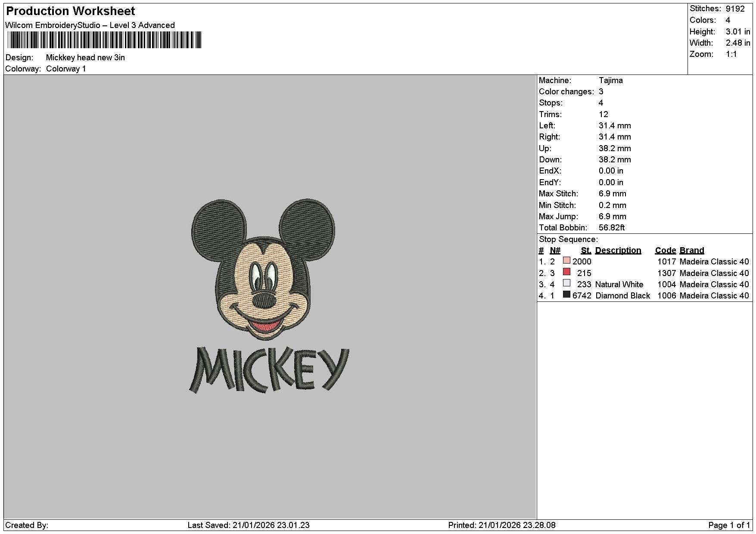Image resolution: width=756 pixels, height=534 pixels.
Task: Click the "Printed: 21/01/2026 23.28.08" footer text
Action: pyautogui.click(x=502, y=525)
